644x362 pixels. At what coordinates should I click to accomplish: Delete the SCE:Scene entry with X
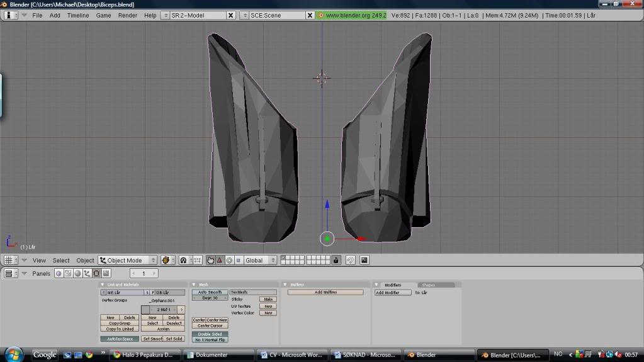click(310, 15)
